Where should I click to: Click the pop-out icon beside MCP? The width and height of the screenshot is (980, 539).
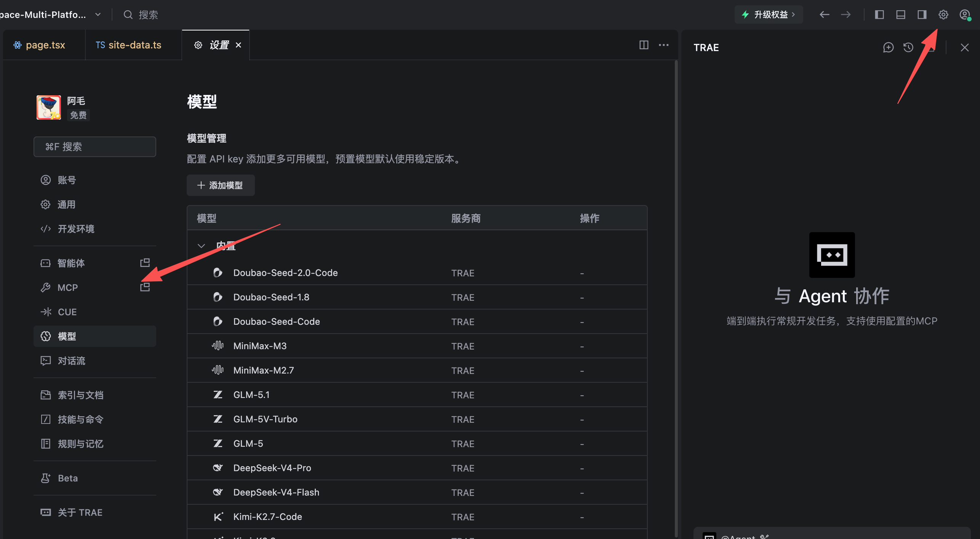pos(145,287)
